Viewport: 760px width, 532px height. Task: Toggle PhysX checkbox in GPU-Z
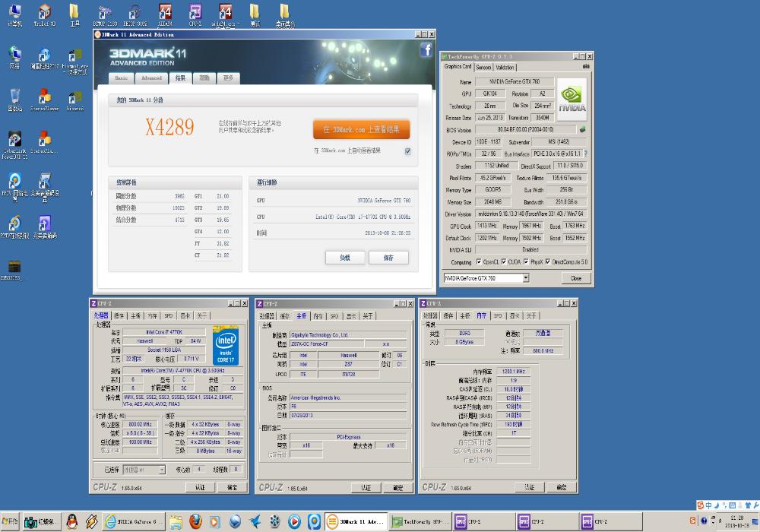526,261
